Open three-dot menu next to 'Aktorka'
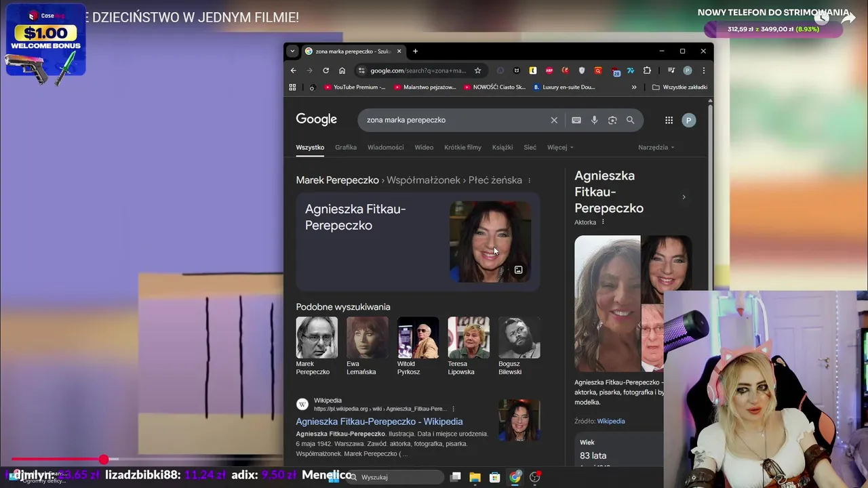 (603, 222)
